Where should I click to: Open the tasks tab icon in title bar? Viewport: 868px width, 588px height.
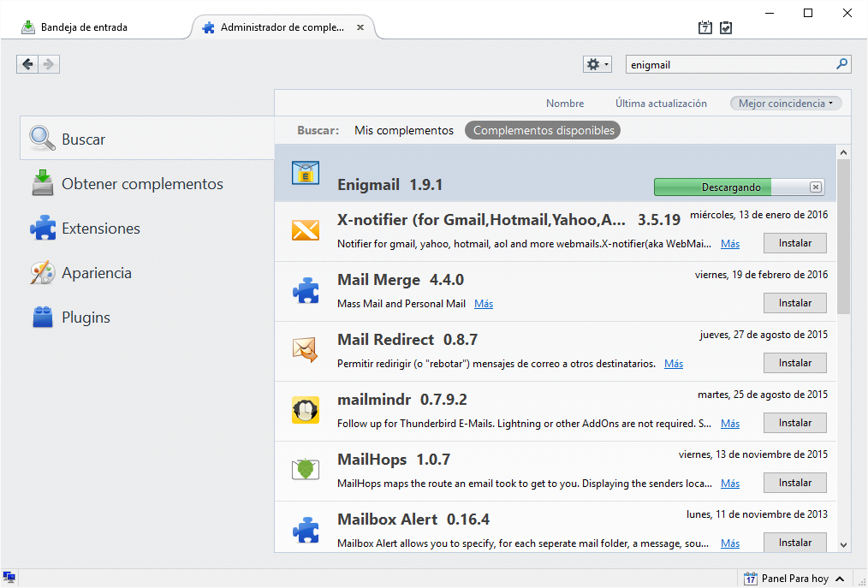pyautogui.click(x=726, y=27)
